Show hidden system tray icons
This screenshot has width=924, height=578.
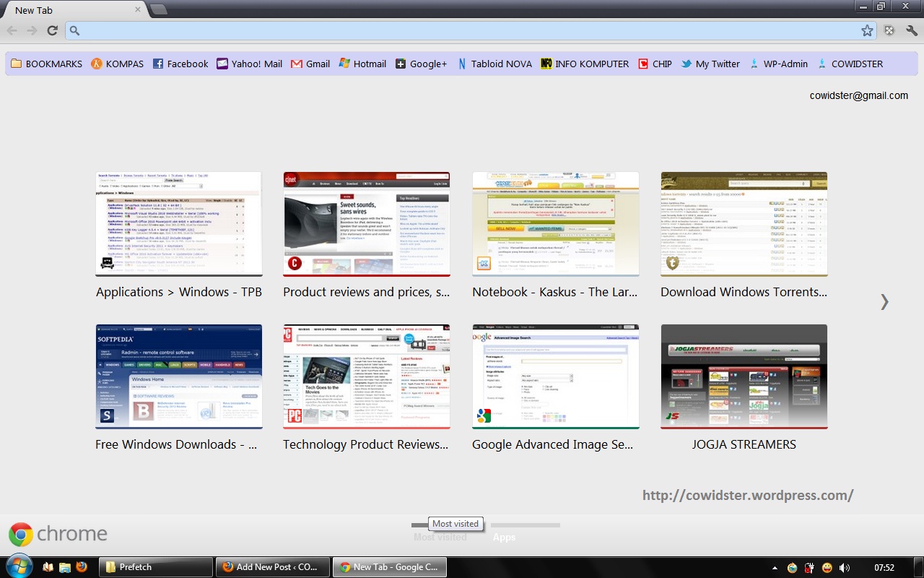[775, 568]
